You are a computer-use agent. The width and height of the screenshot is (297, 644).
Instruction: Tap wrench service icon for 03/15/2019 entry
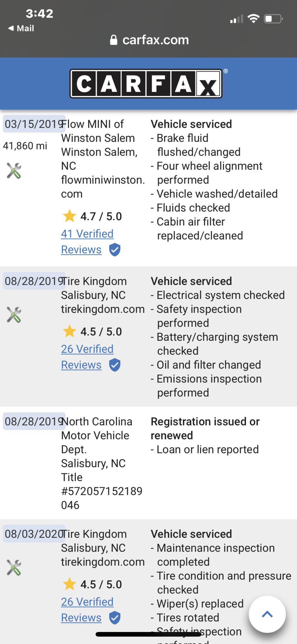pos(14,171)
